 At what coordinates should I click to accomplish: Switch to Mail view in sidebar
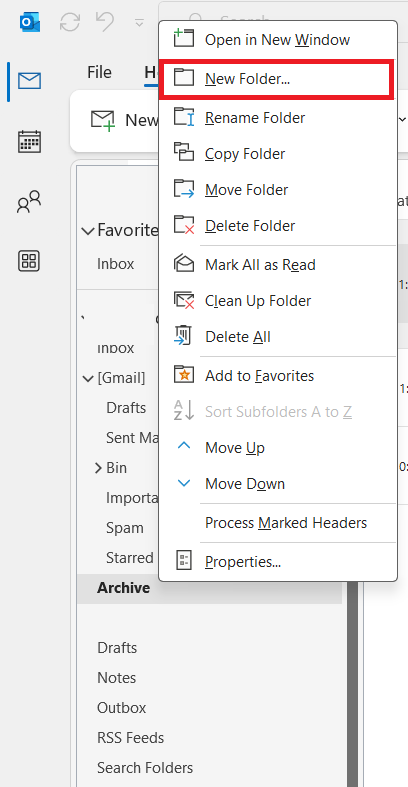pyautogui.click(x=30, y=81)
